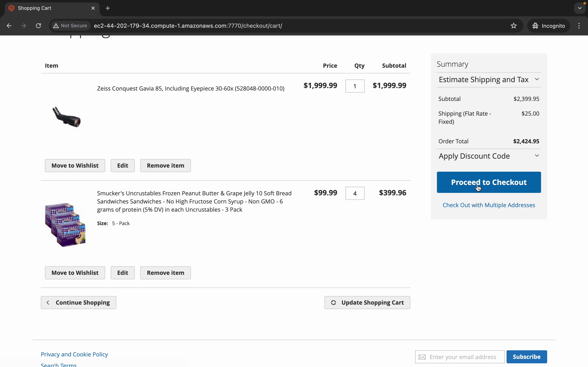This screenshot has width=588, height=367.
Task: Click the Not Secure warning icon
Action: coord(56,26)
